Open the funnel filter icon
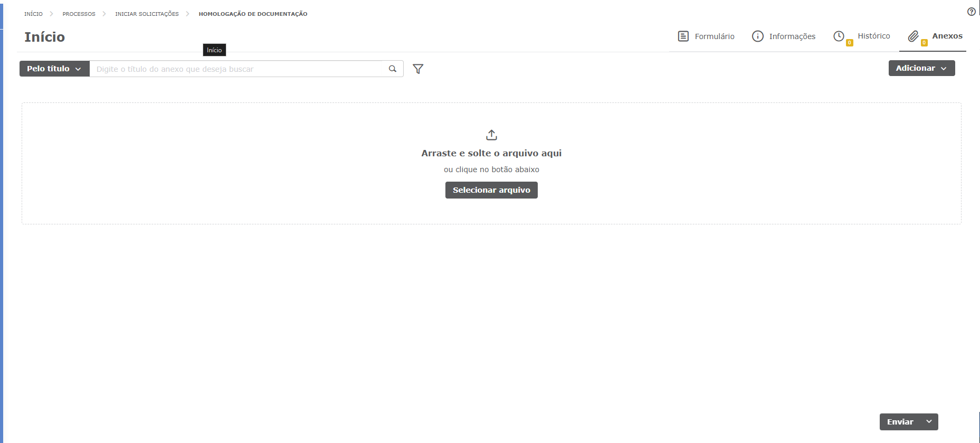 [418, 69]
